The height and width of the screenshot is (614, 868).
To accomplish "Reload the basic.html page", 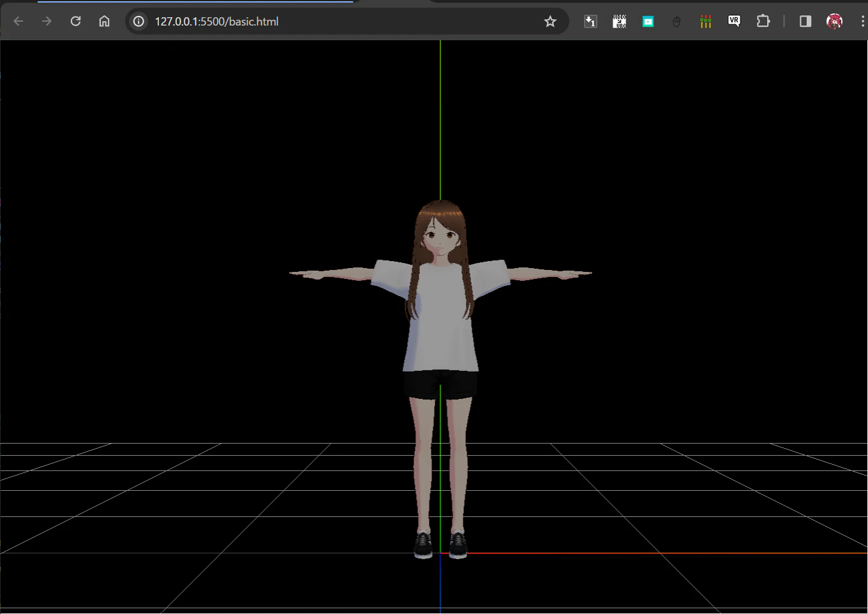I will (75, 22).
